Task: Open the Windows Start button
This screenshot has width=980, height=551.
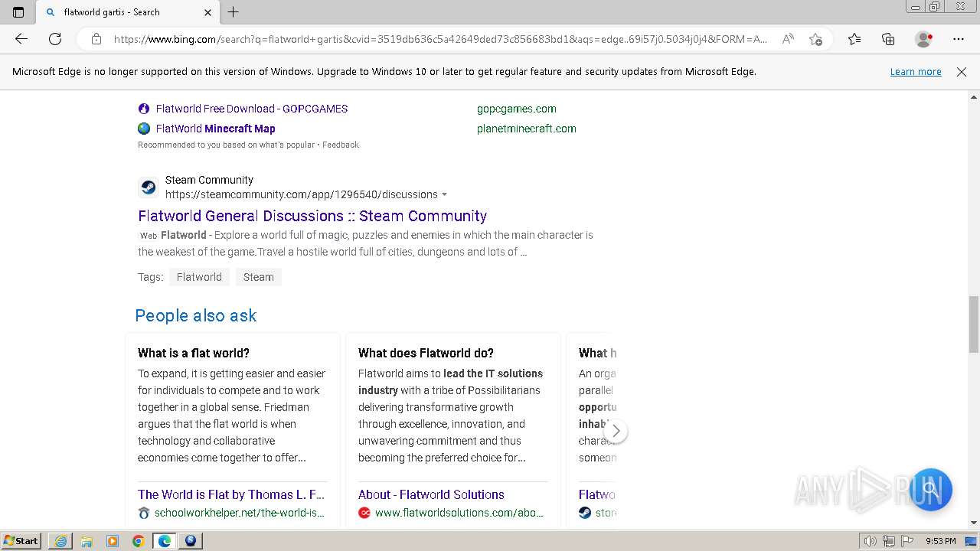Action: (21, 540)
